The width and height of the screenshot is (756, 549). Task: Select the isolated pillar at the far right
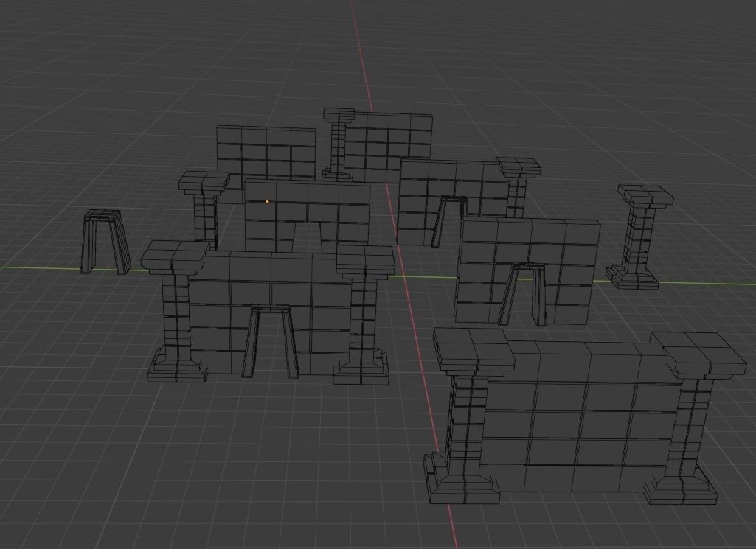click(639, 237)
